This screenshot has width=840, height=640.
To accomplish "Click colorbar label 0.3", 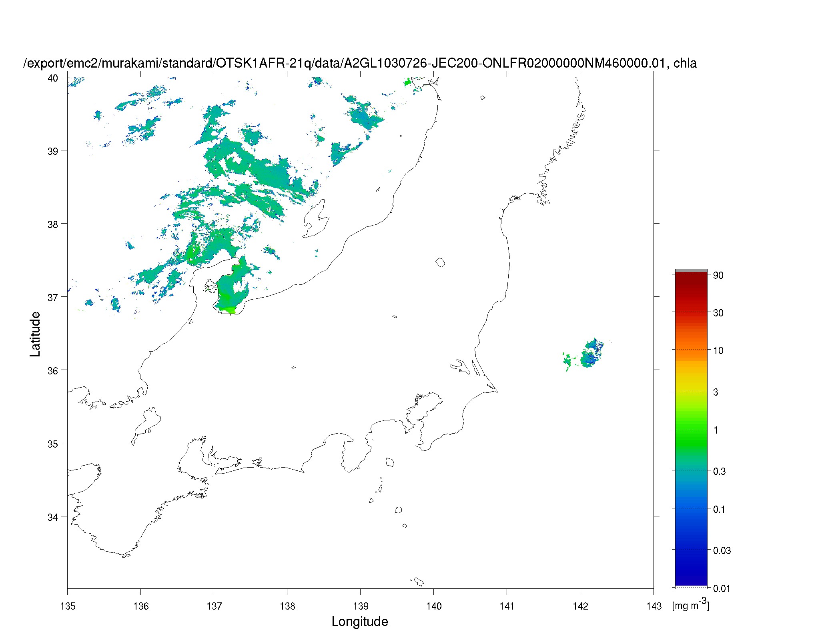I will 720,471.
